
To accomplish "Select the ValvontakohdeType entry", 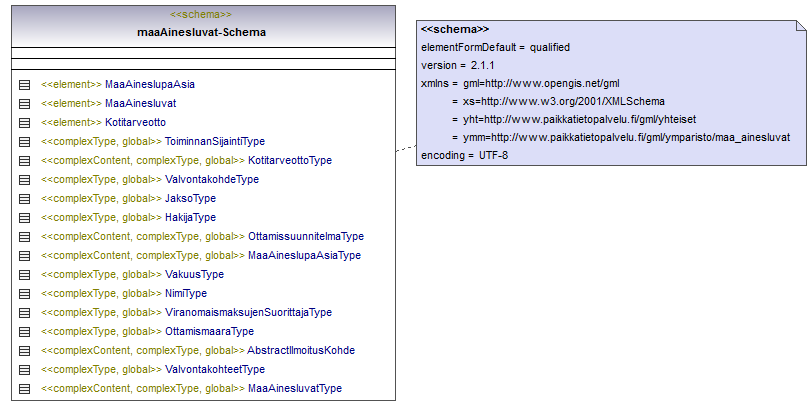I will pyautogui.click(x=211, y=179).
